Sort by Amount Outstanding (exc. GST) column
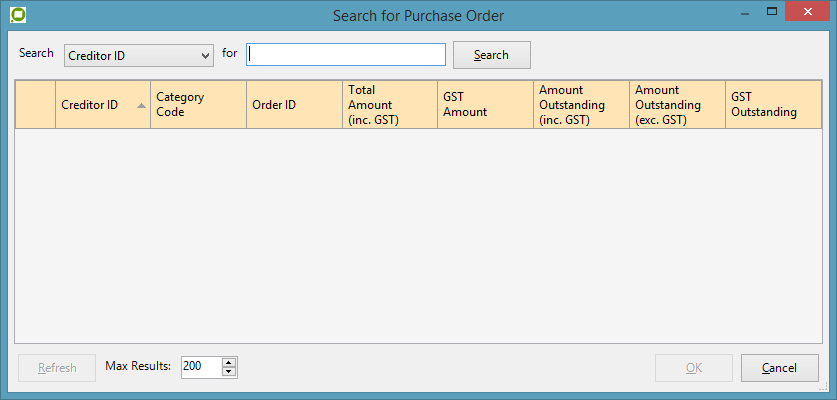837x400 pixels. [x=676, y=105]
